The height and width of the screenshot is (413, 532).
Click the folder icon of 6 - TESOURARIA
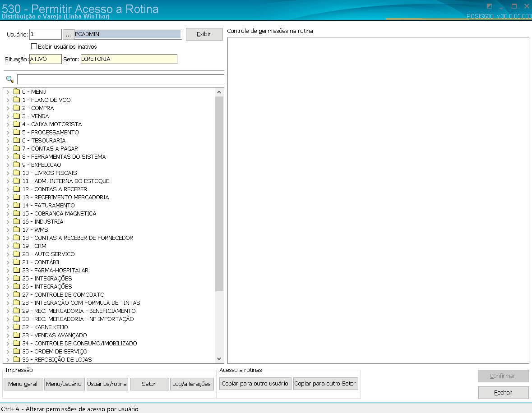pos(16,140)
